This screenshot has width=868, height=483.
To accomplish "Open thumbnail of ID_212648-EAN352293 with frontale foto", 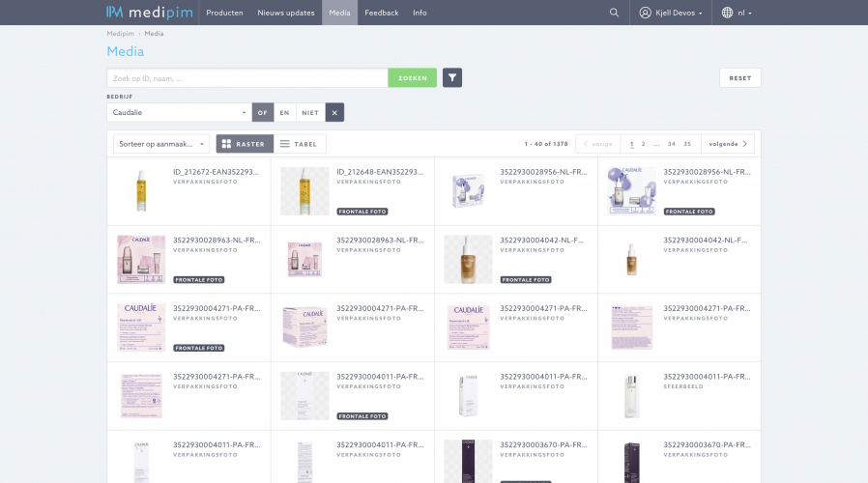I will pos(304,191).
